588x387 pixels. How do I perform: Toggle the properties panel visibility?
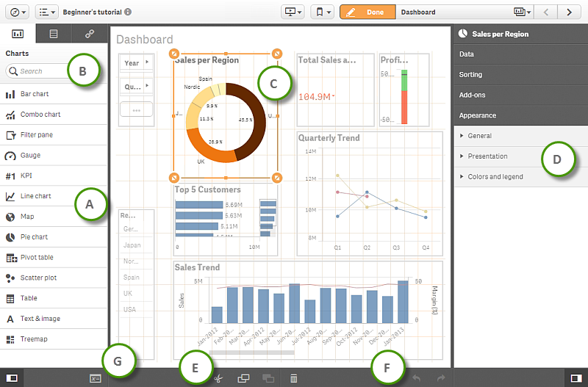[x=576, y=378]
